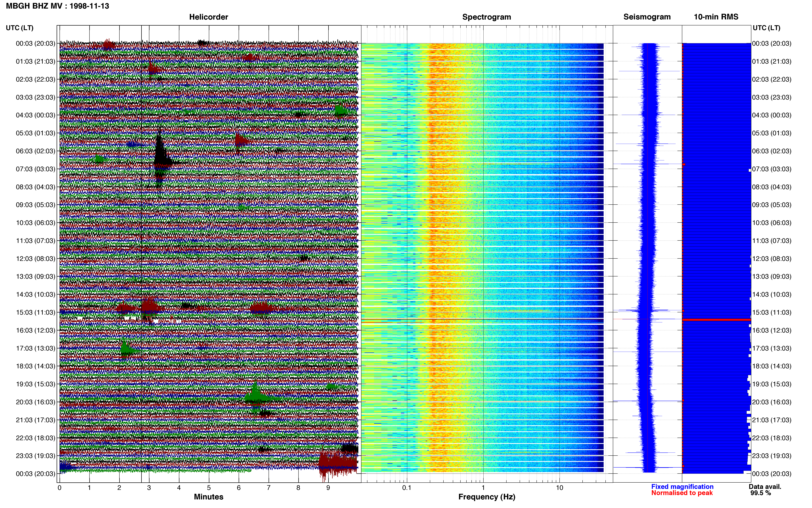The width and height of the screenshot is (812, 508).
Task: Click the left time label 20:03 (16:03)
Action: 36,402
